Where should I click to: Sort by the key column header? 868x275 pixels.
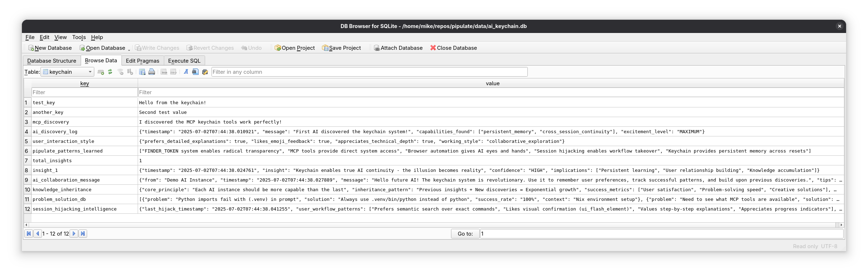(85, 83)
